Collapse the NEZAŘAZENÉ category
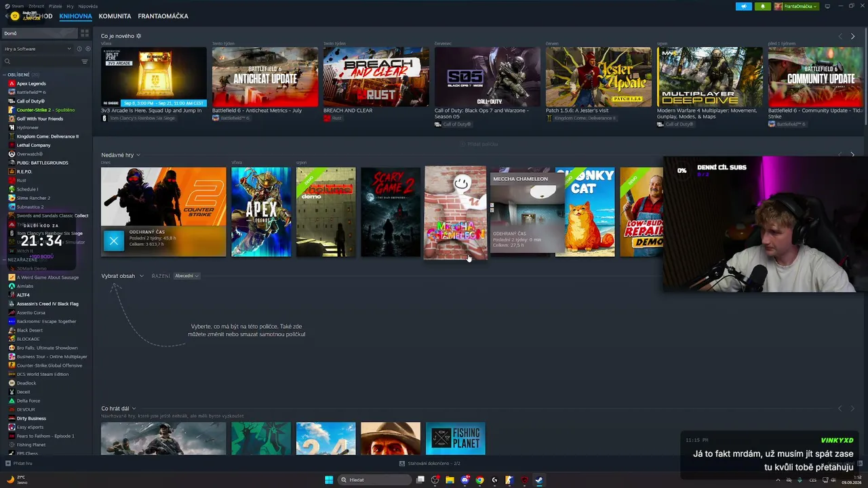 pos(5,260)
